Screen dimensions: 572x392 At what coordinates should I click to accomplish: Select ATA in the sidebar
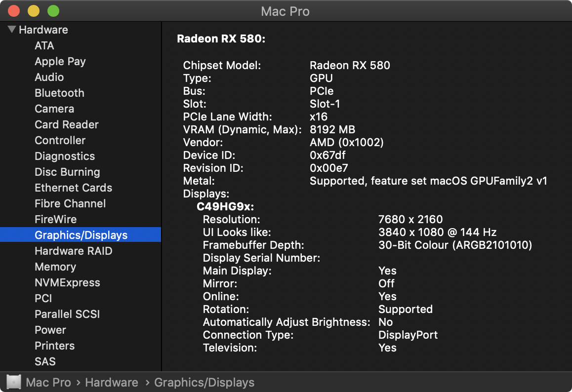click(x=44, y=45)
